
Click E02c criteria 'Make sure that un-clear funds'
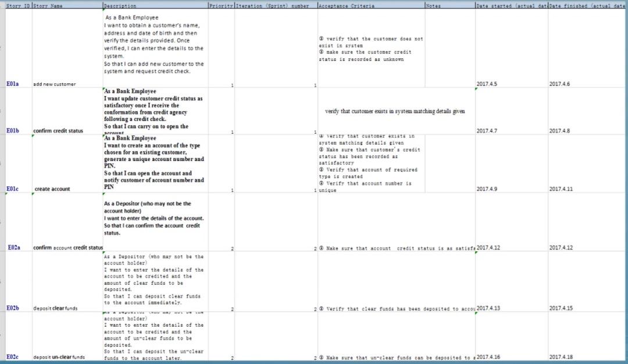[397, 358]
